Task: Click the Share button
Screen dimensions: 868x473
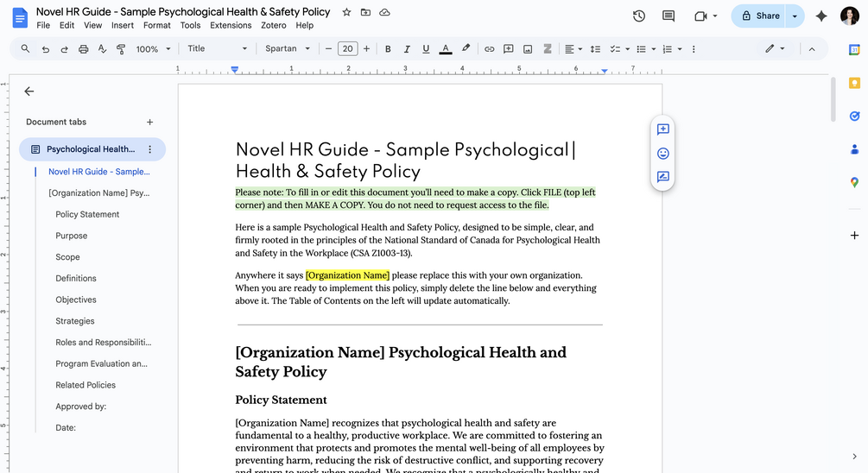Action: (760, 16)
